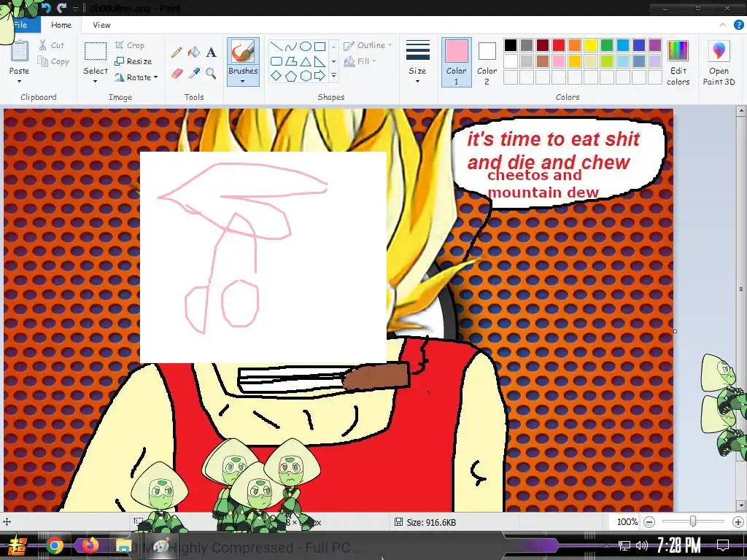
Task: Click the Resize button
Action: 133,61
